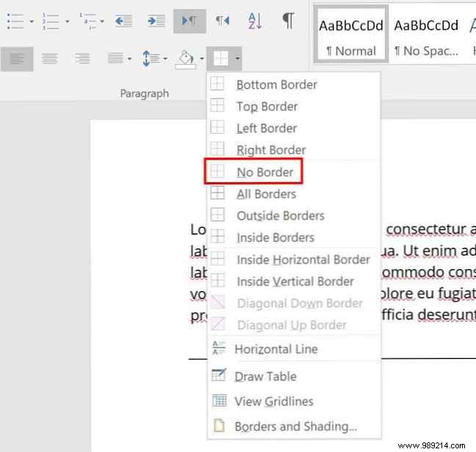Screen dimensions: 476x452
Task: Open the Numbering dropdown arrow
Action: (x=68, y=21)
